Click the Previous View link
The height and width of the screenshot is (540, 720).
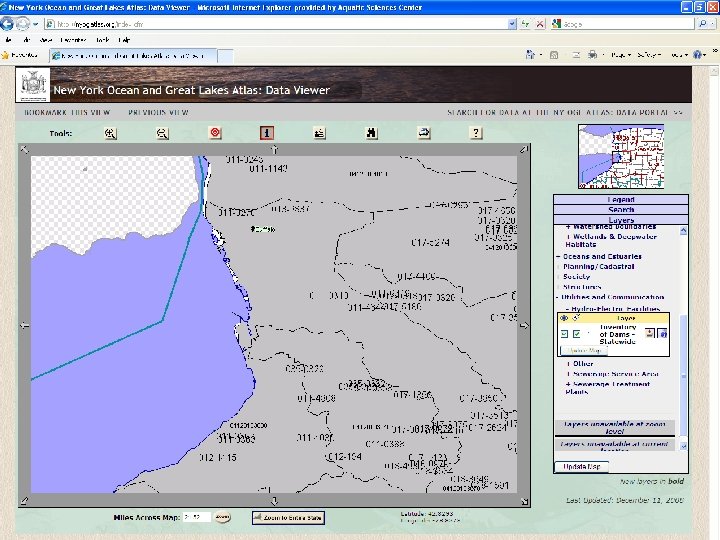[x=158, y=113]
